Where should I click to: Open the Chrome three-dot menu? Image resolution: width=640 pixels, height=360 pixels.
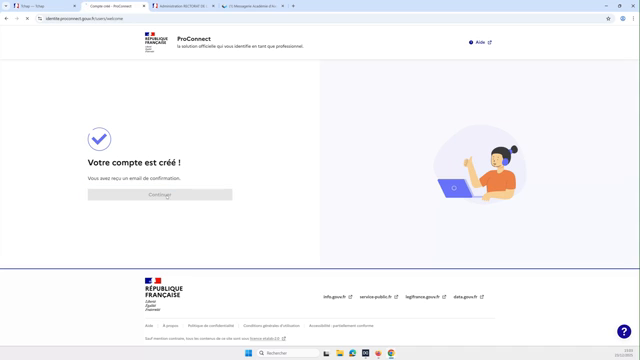coord(633,18)
